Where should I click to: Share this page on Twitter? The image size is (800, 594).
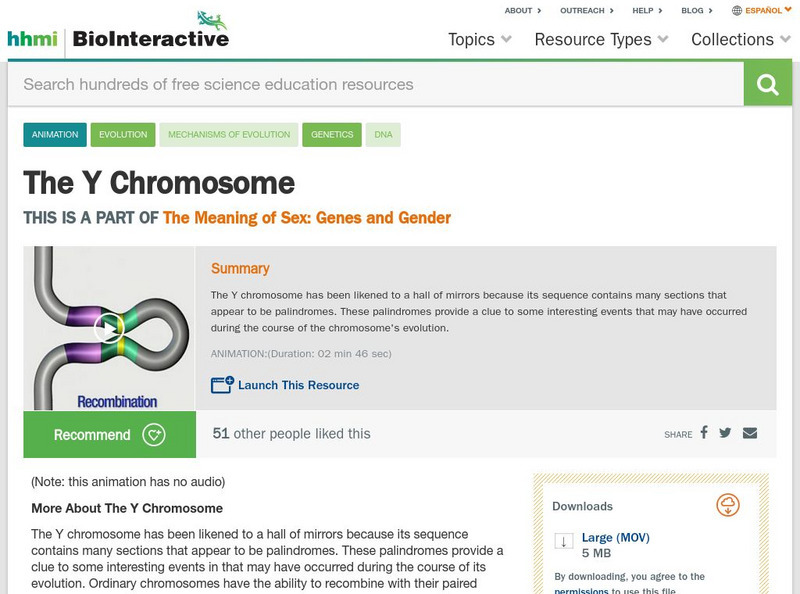coord(725,433)
